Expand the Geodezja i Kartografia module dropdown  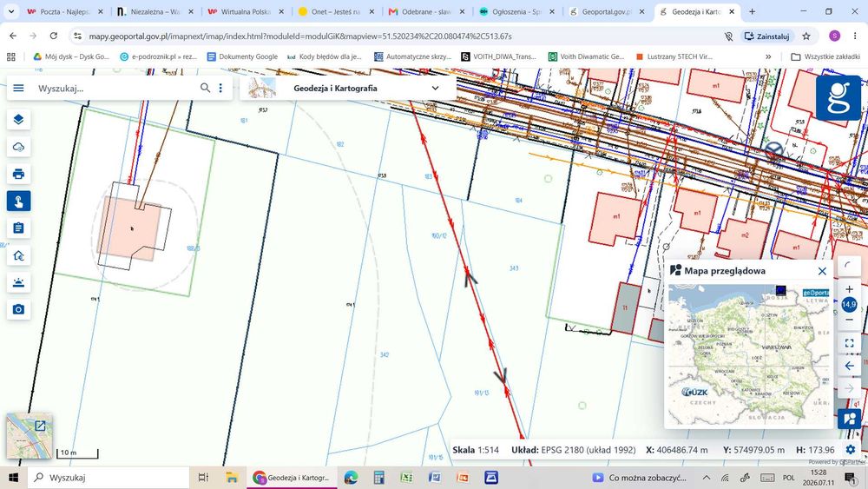tap(435, 88)
